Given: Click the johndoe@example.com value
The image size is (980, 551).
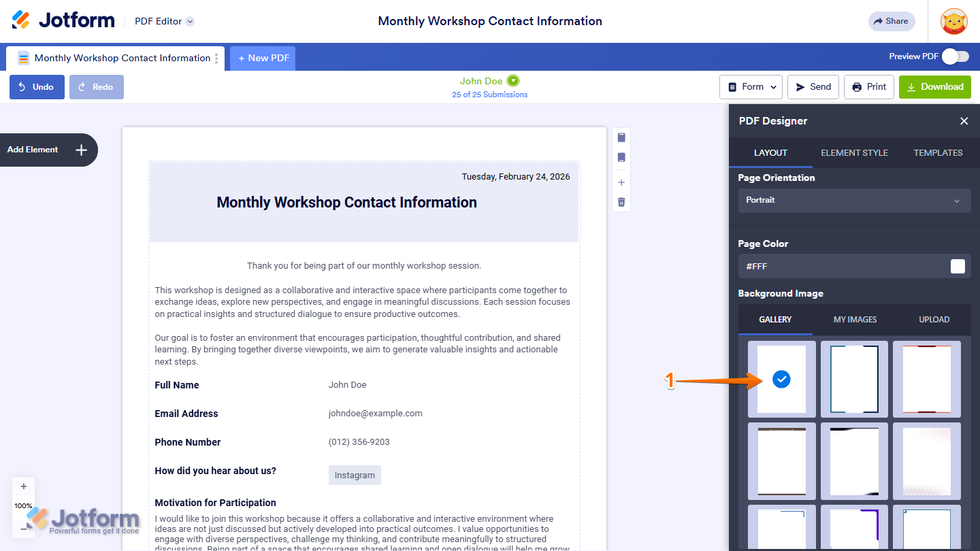Looking at the screenshot, I should click(x=376, y=414).
